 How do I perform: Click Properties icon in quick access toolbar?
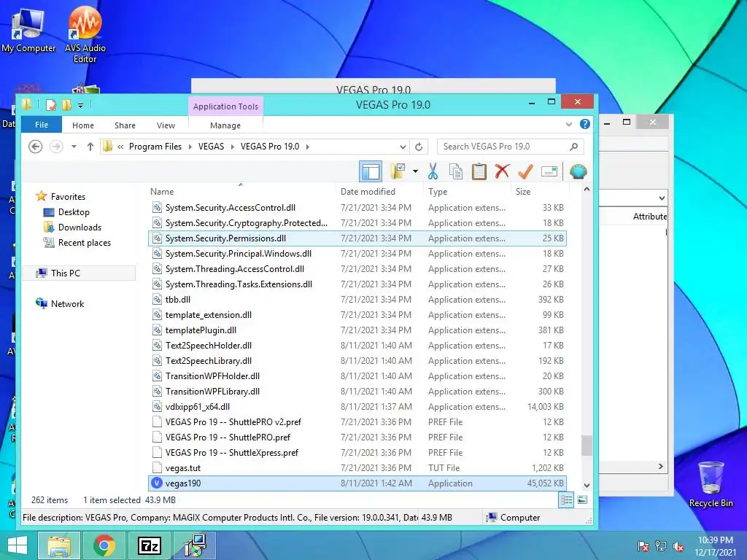[x=50, y=105]
